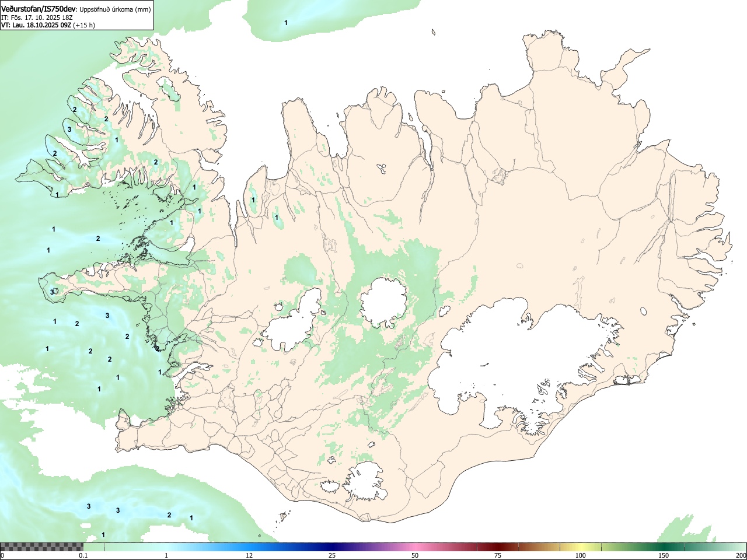The image size is (747, 560).
Task: Click the 12 tick label on the colorbar
Action: click(x=249, y=555)
